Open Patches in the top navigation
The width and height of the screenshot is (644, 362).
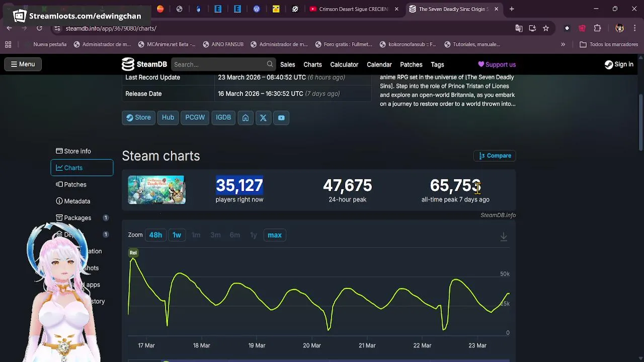(411, 64)
